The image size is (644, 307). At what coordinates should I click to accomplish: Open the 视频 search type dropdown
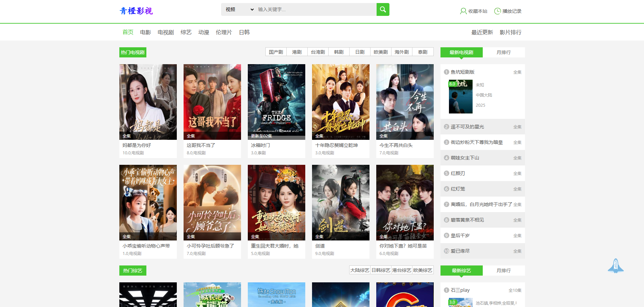tap(239, 9)
